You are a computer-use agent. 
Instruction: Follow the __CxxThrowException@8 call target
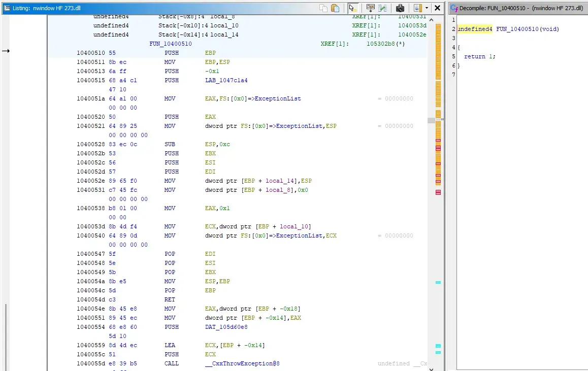[242, 363]
